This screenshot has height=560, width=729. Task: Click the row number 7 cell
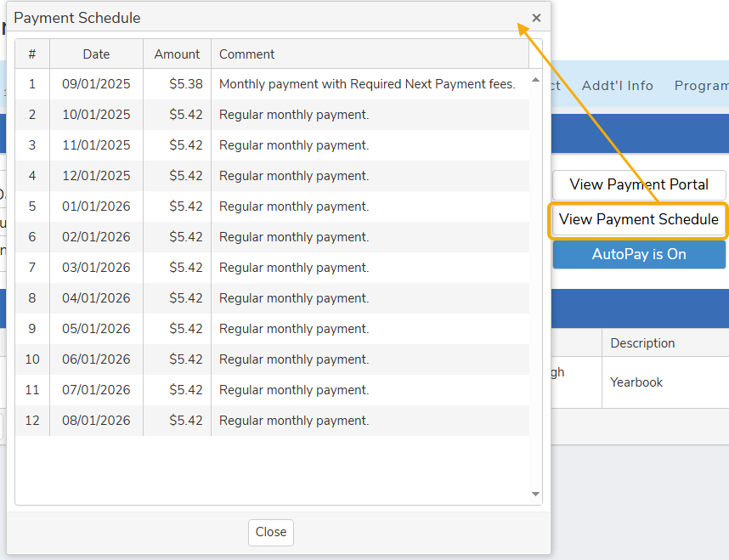[x=32, y=268]
